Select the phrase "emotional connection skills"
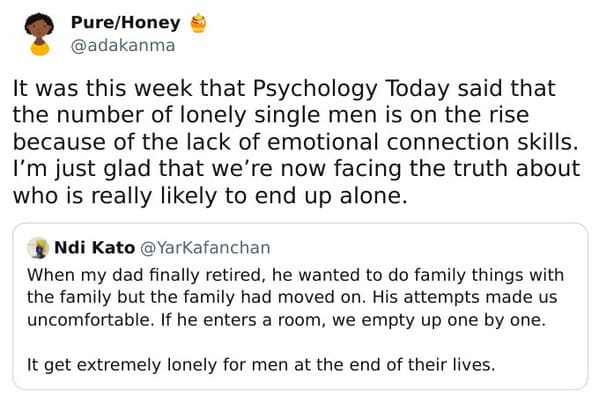This screenshot has width=599, height=396. pos(422,142)
